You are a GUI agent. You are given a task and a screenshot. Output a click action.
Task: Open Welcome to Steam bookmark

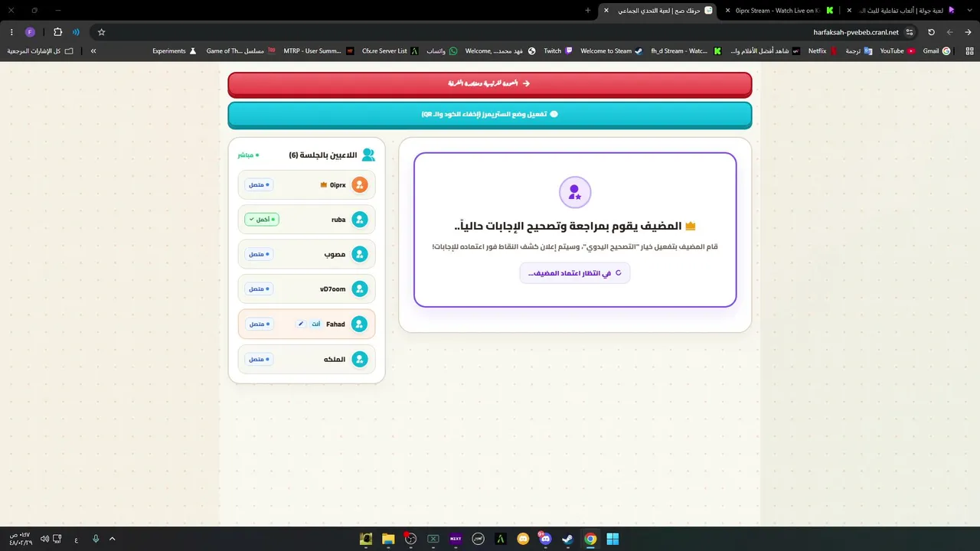point(611,51)
